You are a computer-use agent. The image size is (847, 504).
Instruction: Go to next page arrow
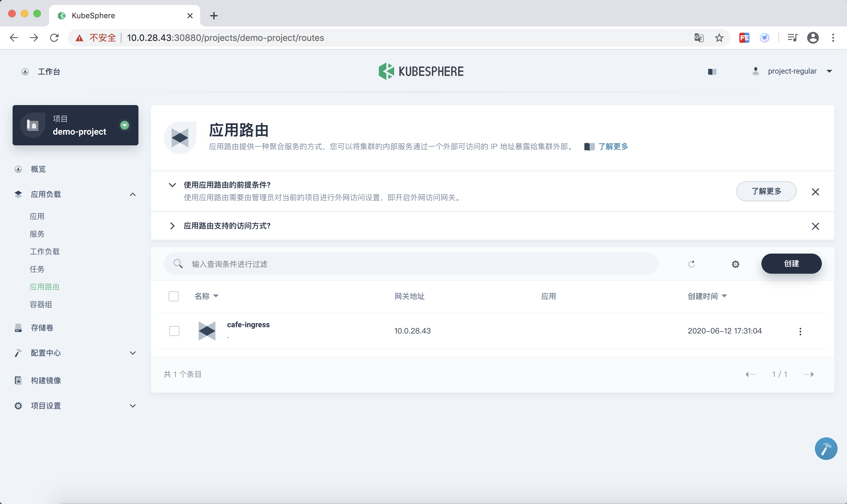coord(808,374)
